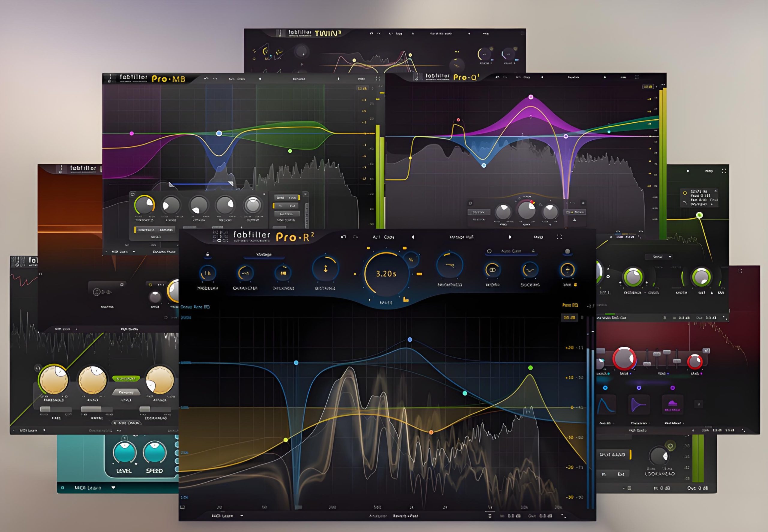The image size is (768, 532).
Task: Click the undo arrow in Pro-R 2
Action: coord(343,237)
